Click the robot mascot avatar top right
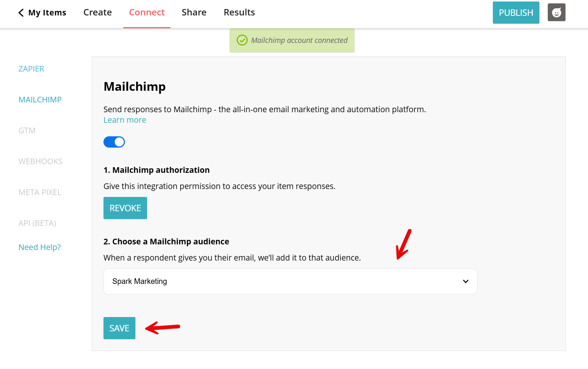 556,12
